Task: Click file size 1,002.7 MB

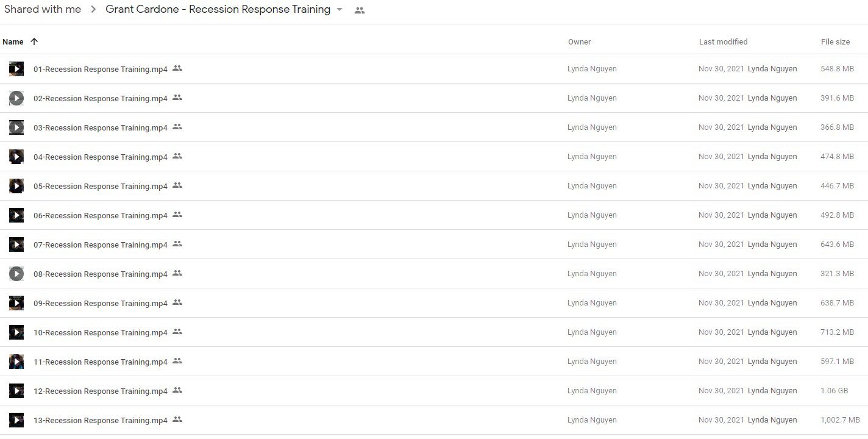Action: (x=840, y=420)
